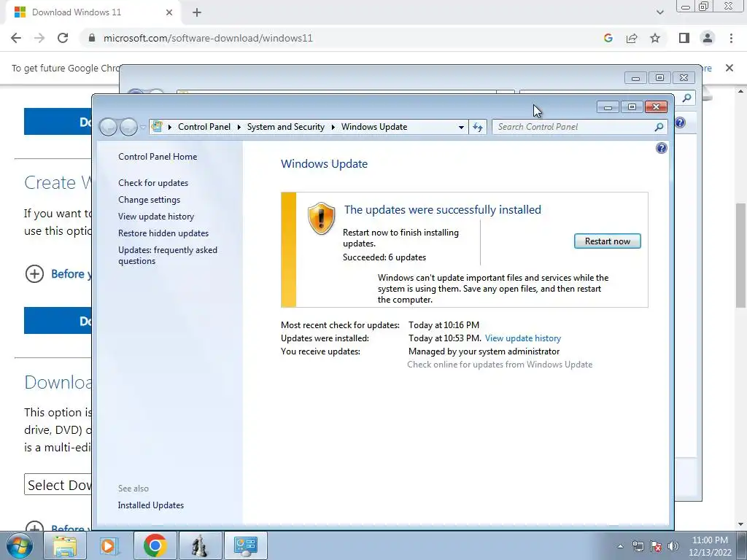This screenshot has height=560, width=747.
Task: Click the Search Control Panel field
Action: point(573,127)
